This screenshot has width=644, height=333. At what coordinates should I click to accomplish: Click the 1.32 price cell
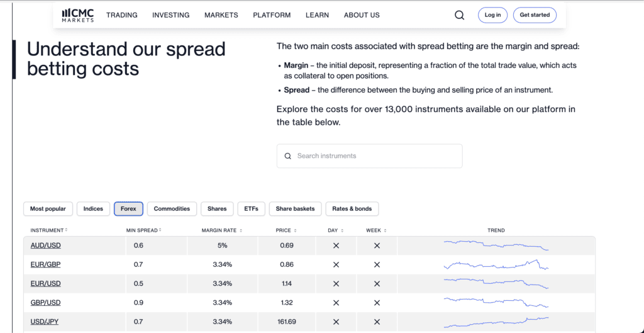[x=287, y=303]
